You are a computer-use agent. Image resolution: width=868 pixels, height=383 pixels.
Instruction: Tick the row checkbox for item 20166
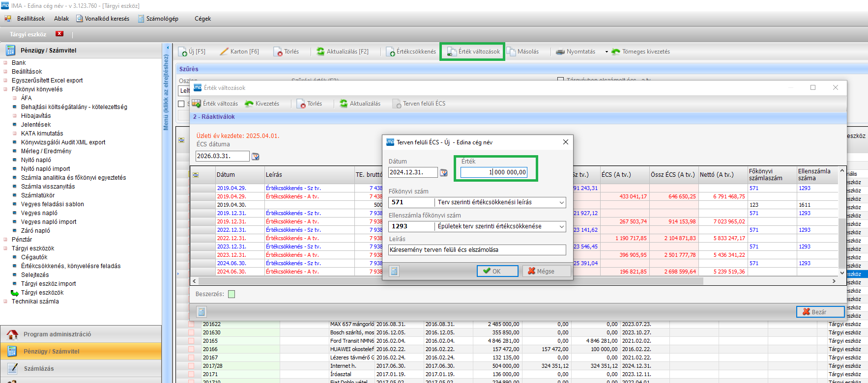(192, 350)
